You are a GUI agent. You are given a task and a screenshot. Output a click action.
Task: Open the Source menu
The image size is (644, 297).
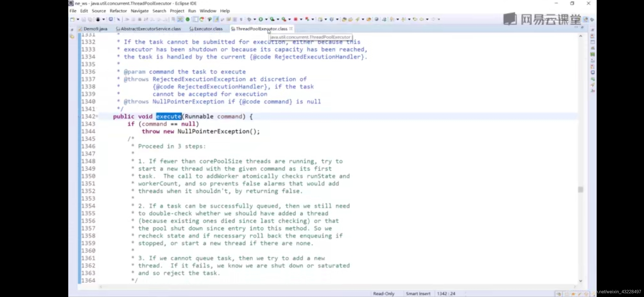pos(99,11)
